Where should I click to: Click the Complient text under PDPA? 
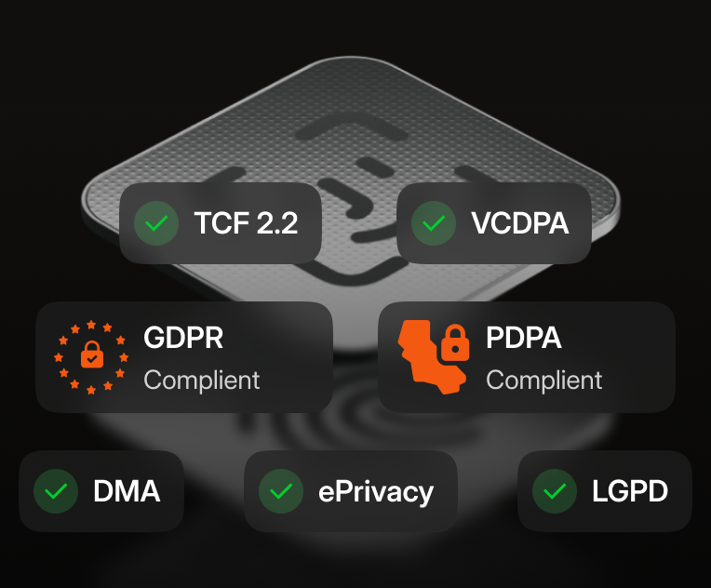point(544,380)
